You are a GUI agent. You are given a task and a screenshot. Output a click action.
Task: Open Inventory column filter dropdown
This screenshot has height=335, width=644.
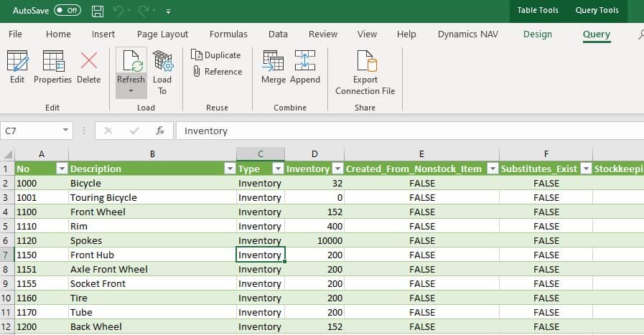(337, 169)
